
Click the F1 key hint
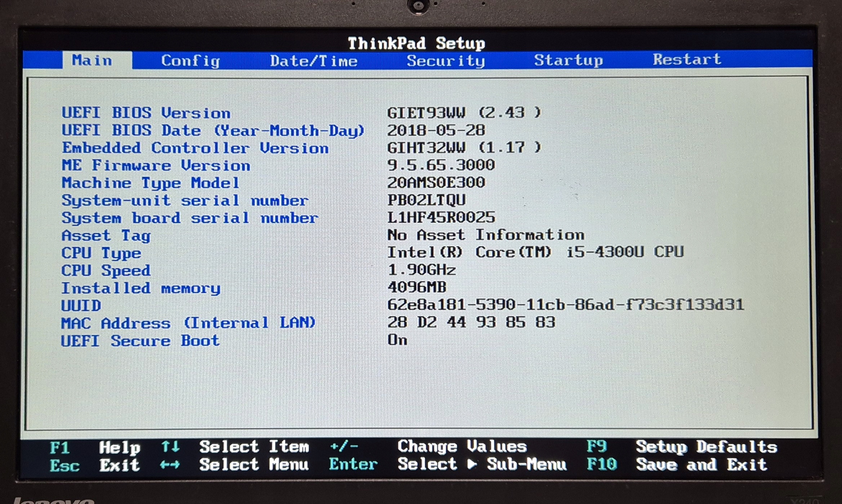[60, 448]
